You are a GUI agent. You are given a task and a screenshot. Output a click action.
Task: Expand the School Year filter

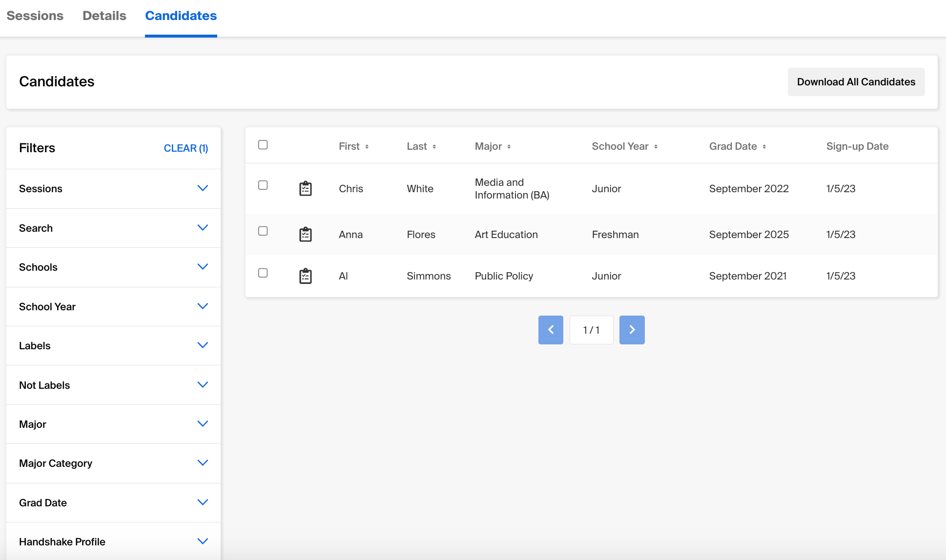[x=113, y=306]
